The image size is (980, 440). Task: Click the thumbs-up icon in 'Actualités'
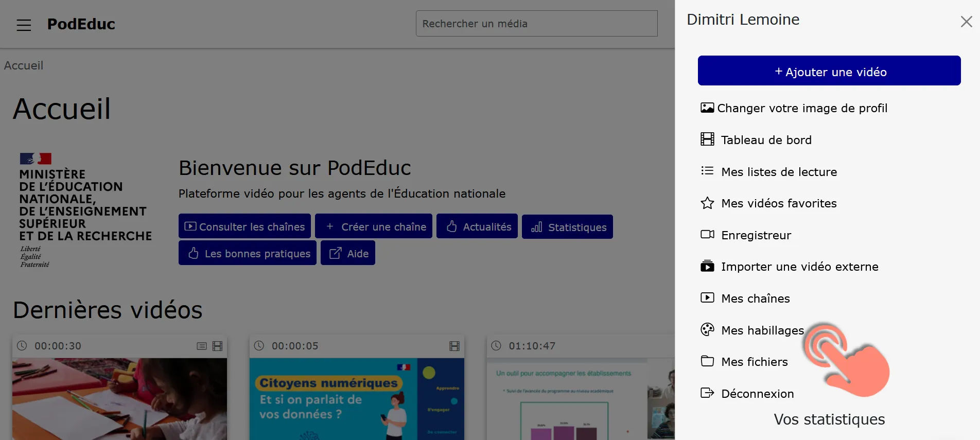point(451,226)
